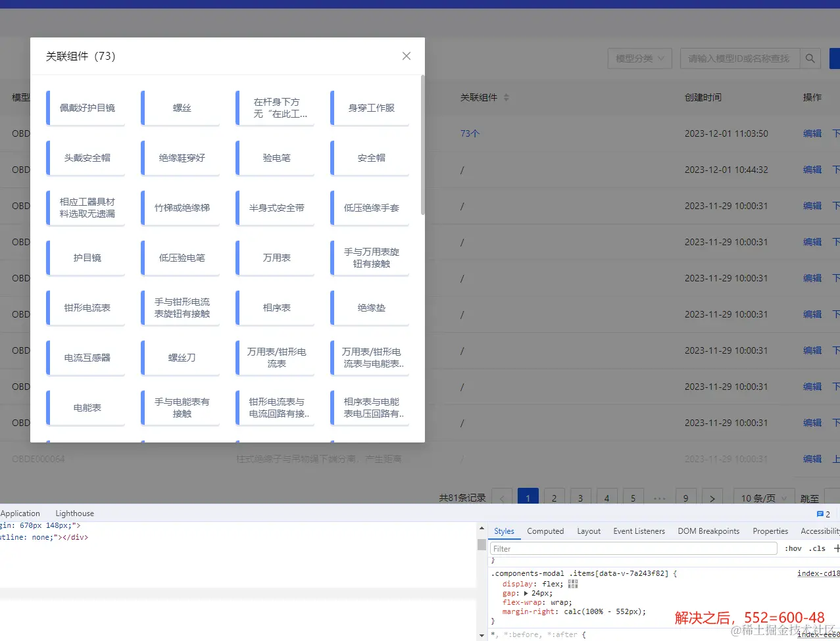Screen dimensions: 840x641
Task: Select the 验电笔 component card
Action: [x=275, y=158]
